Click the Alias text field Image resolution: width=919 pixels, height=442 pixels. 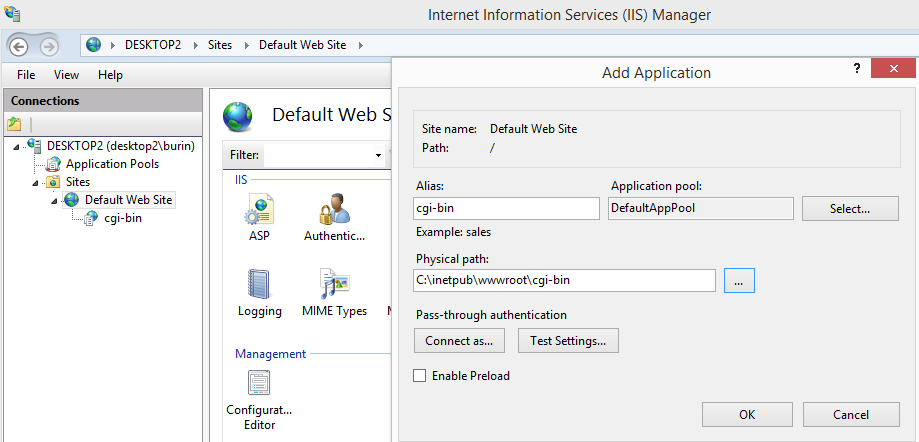coord(506,209)
